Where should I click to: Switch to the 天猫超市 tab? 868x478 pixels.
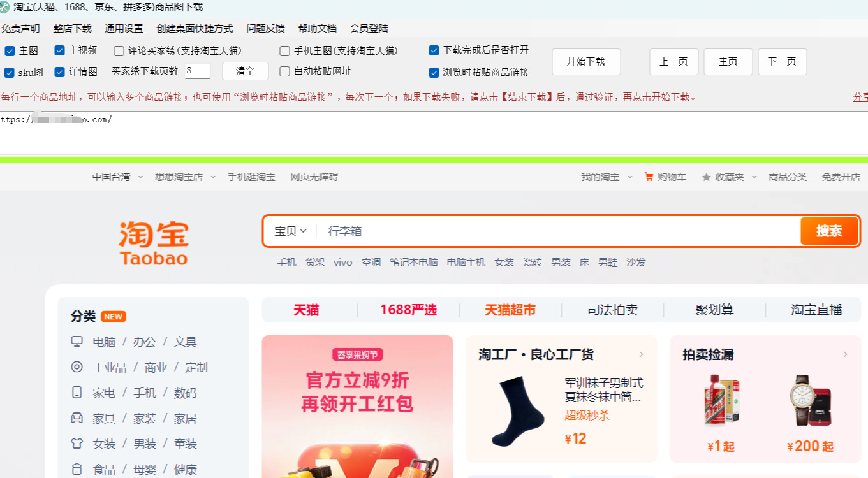510,310
